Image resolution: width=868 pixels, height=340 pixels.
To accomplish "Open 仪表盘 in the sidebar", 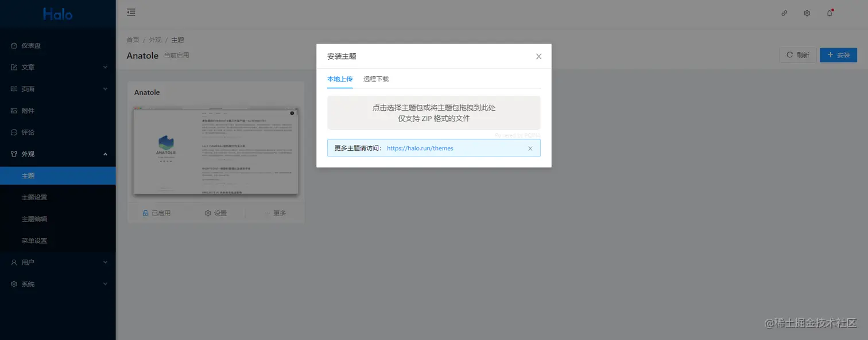I will [58, 46].
